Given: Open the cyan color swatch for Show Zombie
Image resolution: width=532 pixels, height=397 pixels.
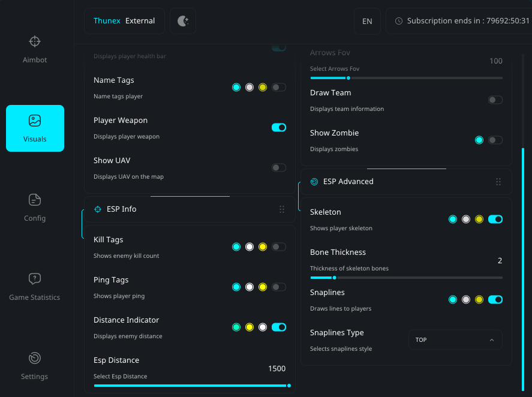Looking at the screenshot, I should [x=479, y=140].
